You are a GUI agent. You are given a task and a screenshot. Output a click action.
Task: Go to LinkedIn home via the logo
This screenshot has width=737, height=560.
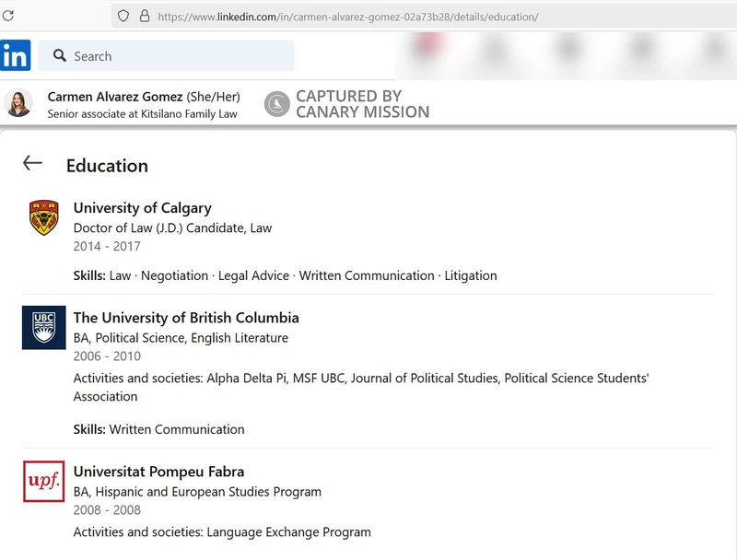pos(15,55)
